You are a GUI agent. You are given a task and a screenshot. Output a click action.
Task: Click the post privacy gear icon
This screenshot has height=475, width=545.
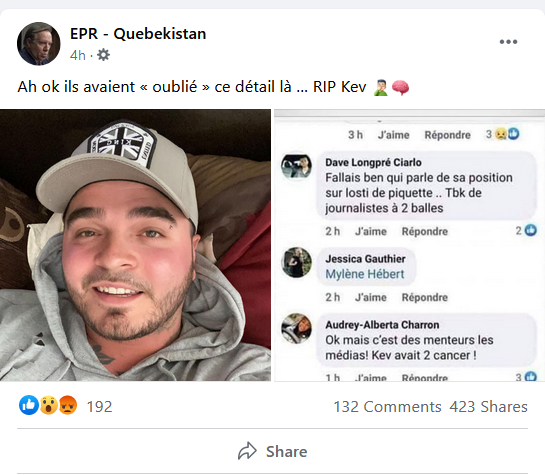tap(103, 55)
